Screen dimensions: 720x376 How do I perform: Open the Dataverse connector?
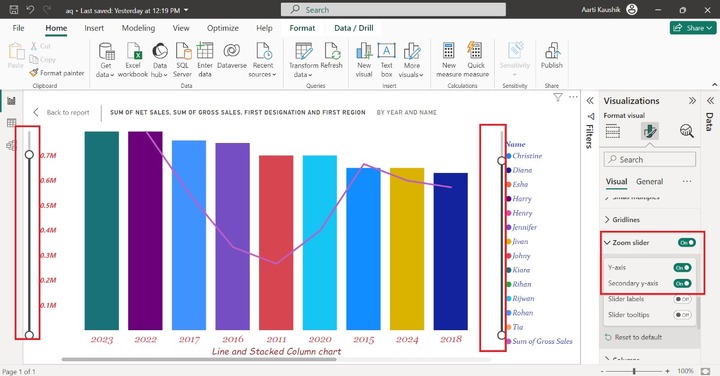tap(232, 56)
